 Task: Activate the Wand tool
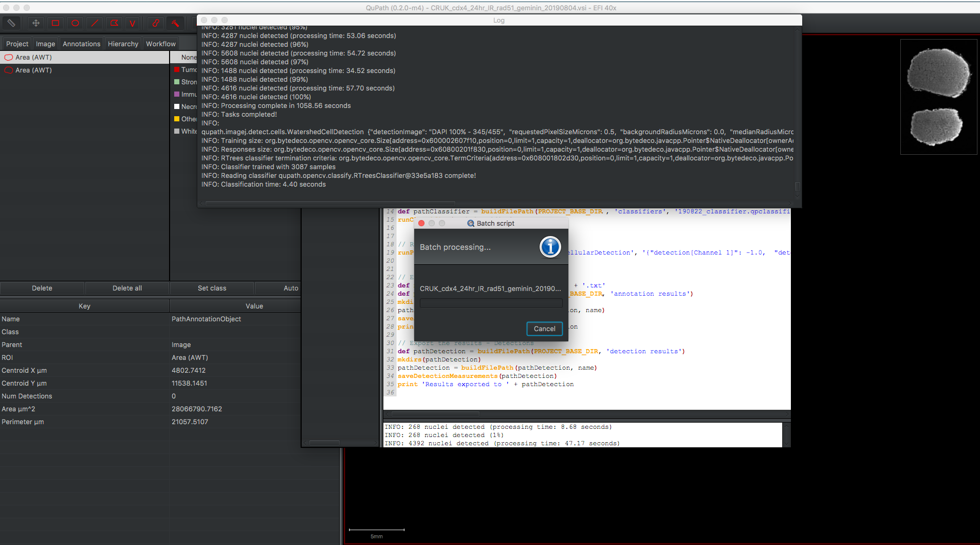[175, 23]
